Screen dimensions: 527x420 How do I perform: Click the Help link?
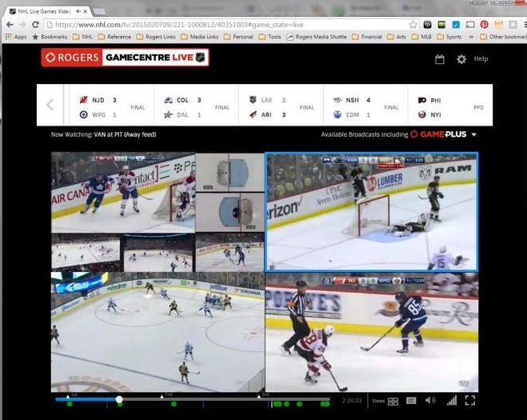481,59
